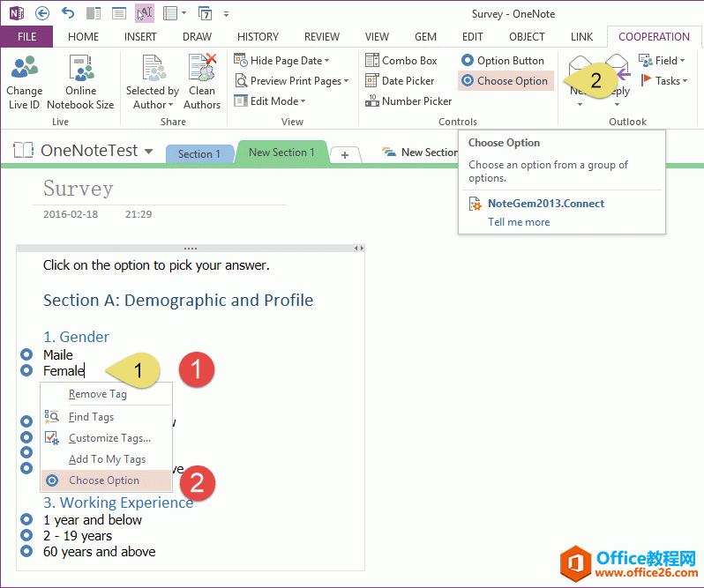Screen dimensions: 704x588
Task: Click the OneNote app icon in title bar
Action: click(x=17, y=13)
